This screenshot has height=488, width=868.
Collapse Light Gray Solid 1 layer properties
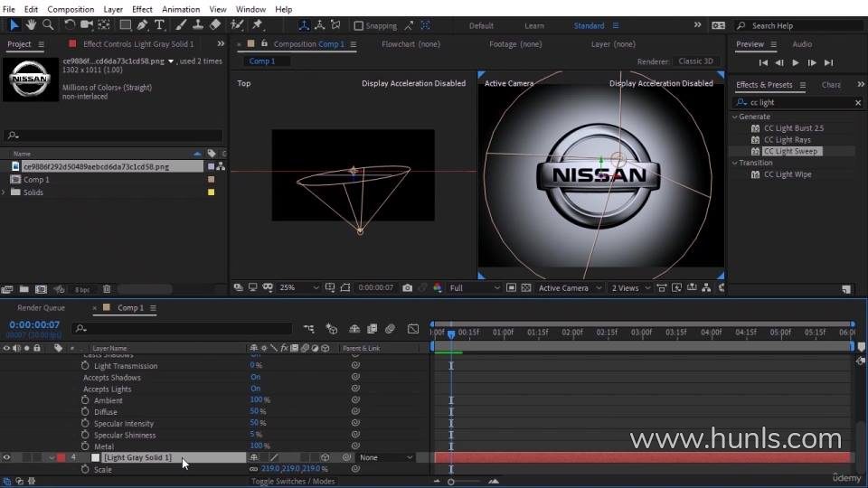[51, 457]
